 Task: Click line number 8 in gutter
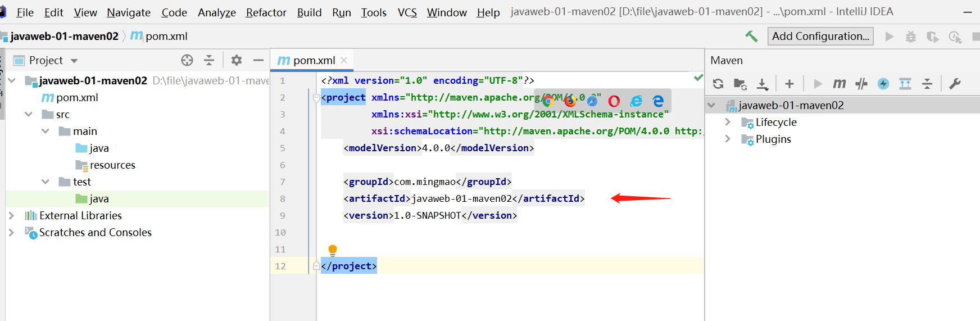283,198
